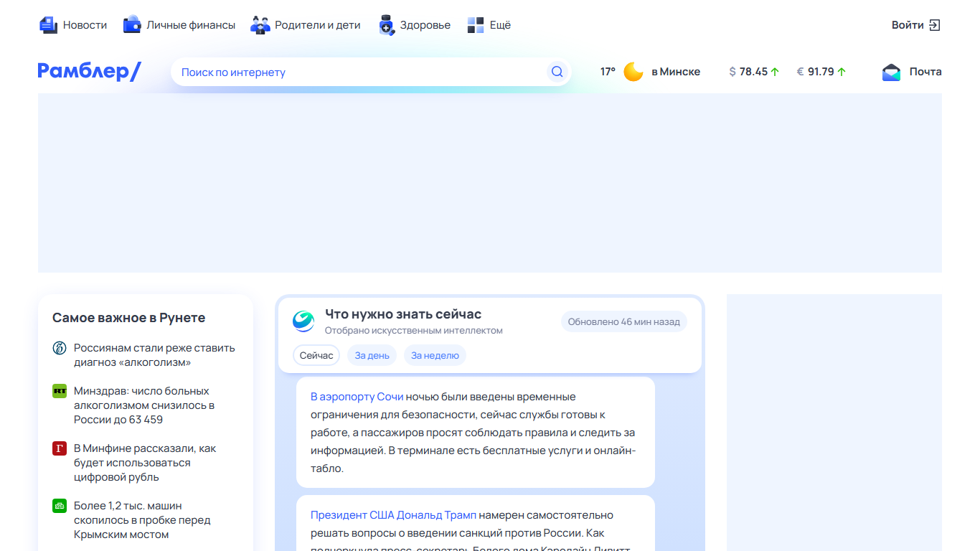
Task: Click red Г source icon by В Минфине
Action: [60, 448]
